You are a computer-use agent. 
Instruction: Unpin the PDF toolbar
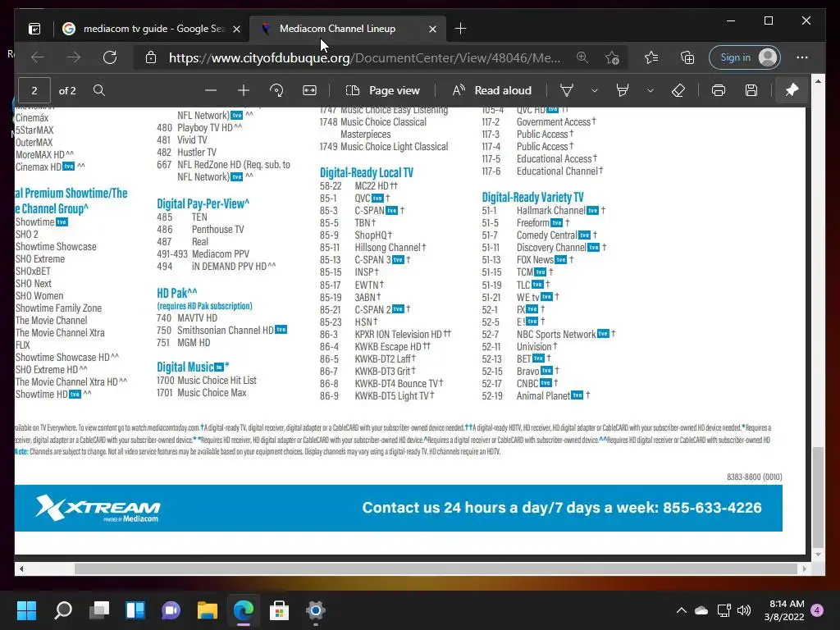coord(792,90)
